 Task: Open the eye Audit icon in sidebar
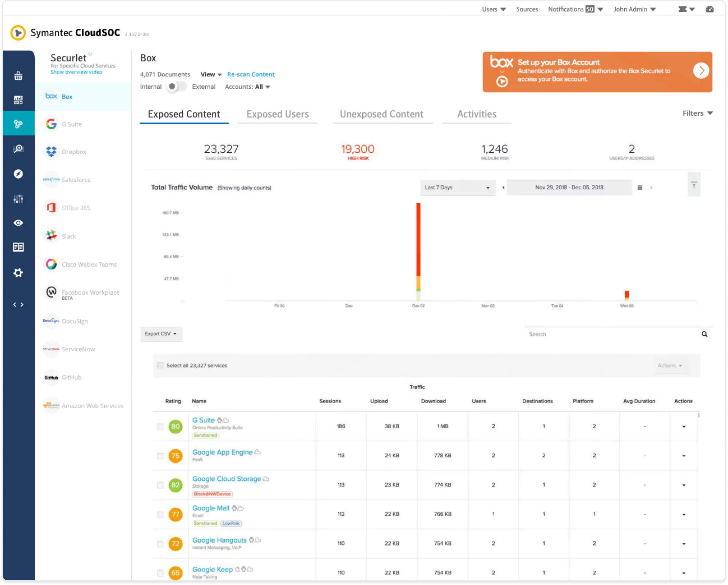(x=18, y=223)
